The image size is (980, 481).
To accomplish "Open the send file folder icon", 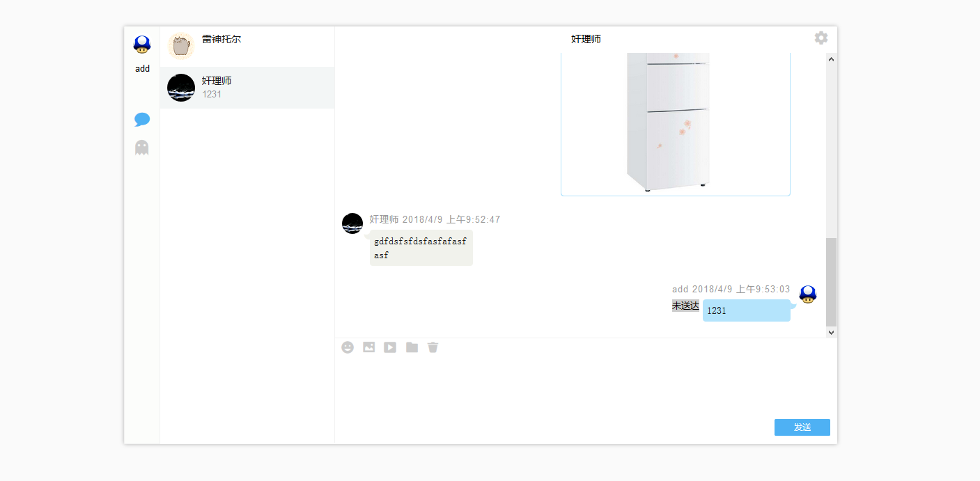I will [412, 347].
